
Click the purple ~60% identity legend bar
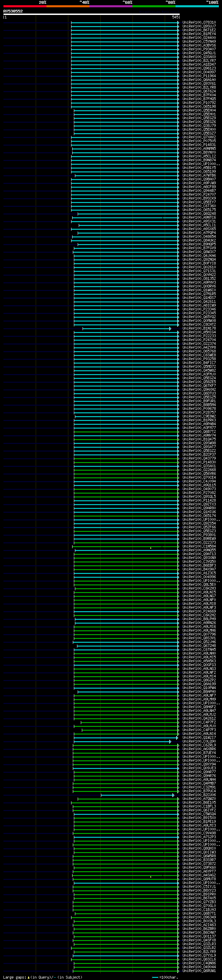pyautogui.click(x=111, y=6)
